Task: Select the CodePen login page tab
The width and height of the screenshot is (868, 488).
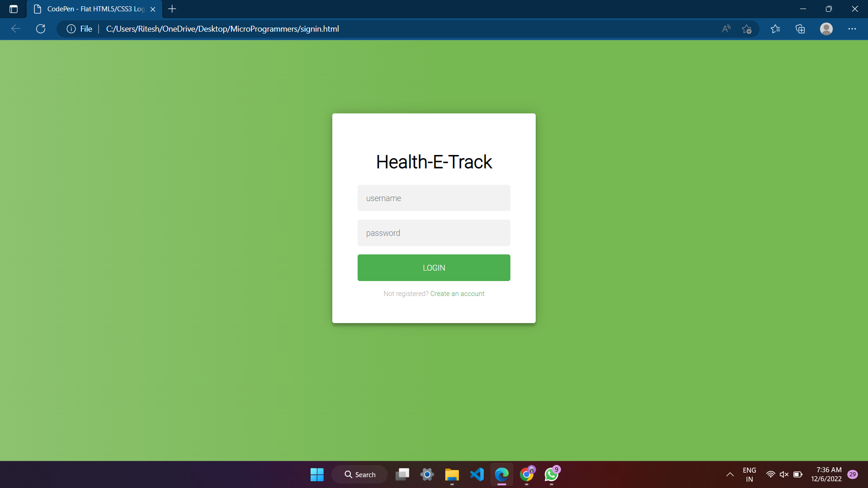Action: 90,9
